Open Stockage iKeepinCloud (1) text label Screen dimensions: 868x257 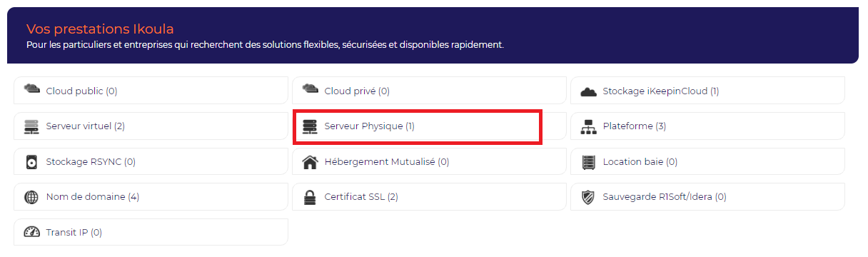click(x=660, y=91)
